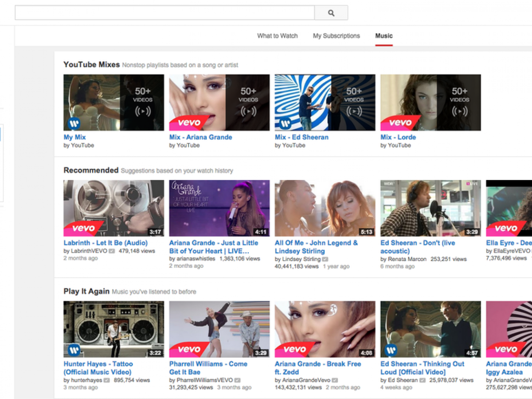Play the All Of Me video thumbnail
The height and width of the screenshot is (399, 532).
click(325, 208)
